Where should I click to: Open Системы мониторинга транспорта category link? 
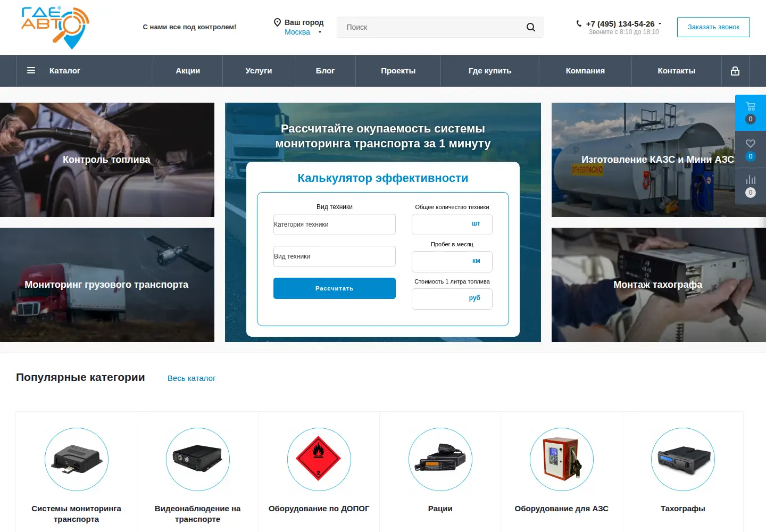coord(77,514)
